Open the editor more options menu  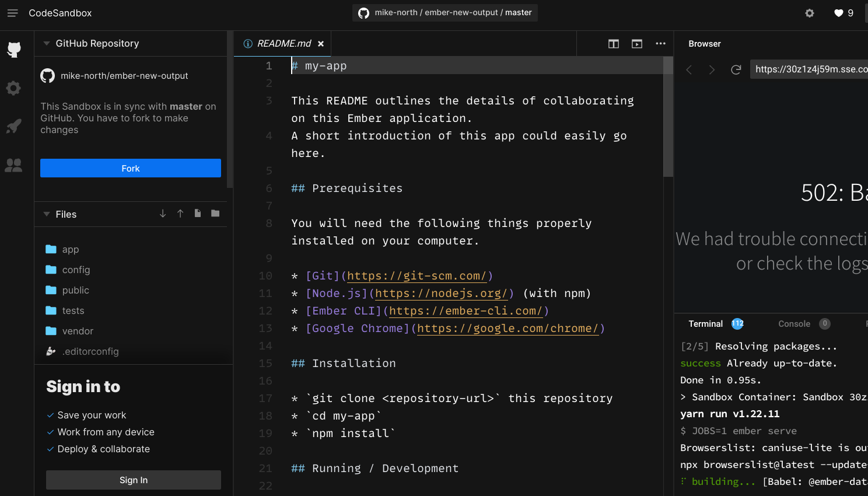point(660,44)
